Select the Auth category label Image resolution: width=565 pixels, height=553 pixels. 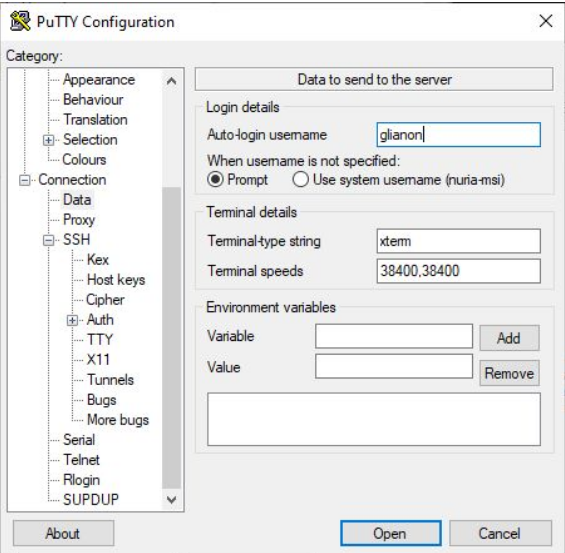tap(100, 320)
